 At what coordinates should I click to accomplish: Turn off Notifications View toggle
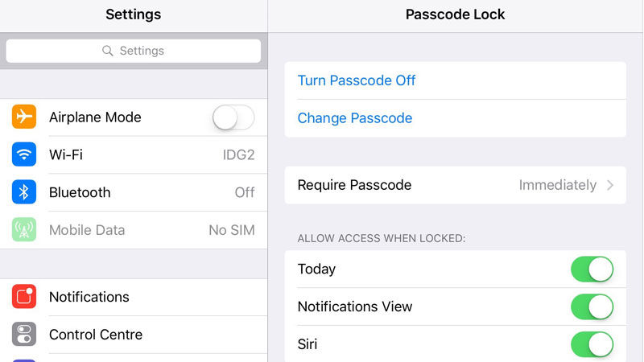coord(592,307)
